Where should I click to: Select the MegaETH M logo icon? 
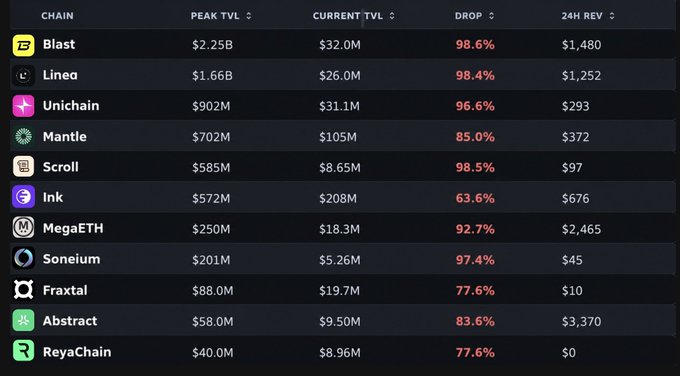click(x=23, y=228)
